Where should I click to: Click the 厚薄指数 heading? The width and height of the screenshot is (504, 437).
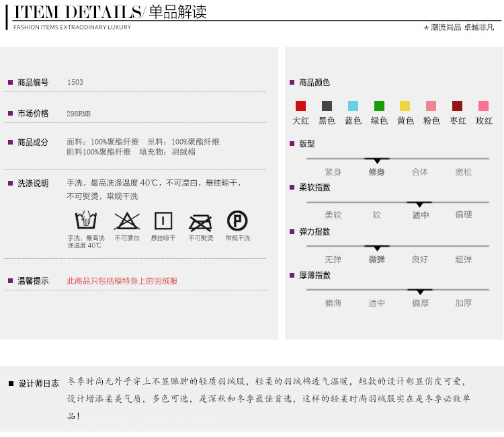pos(314,275)
